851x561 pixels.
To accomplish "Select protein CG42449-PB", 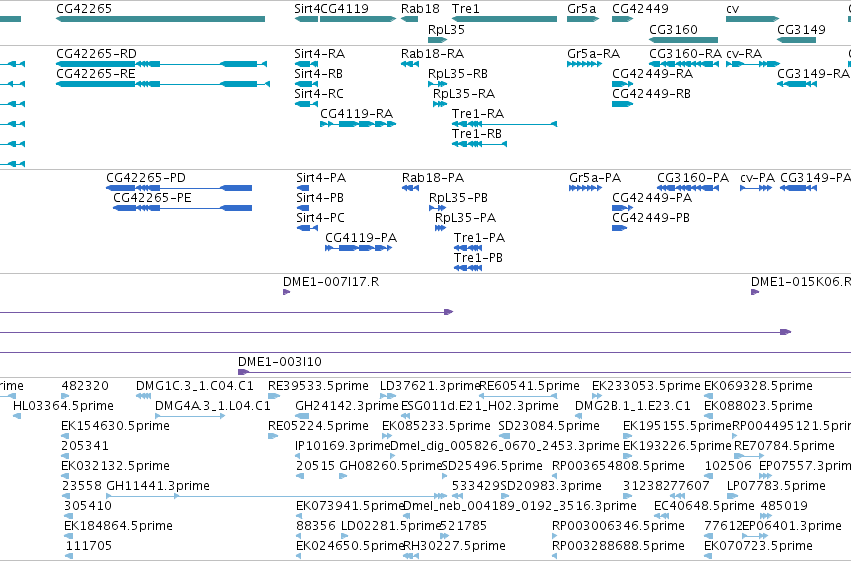I will click(619, 228).
